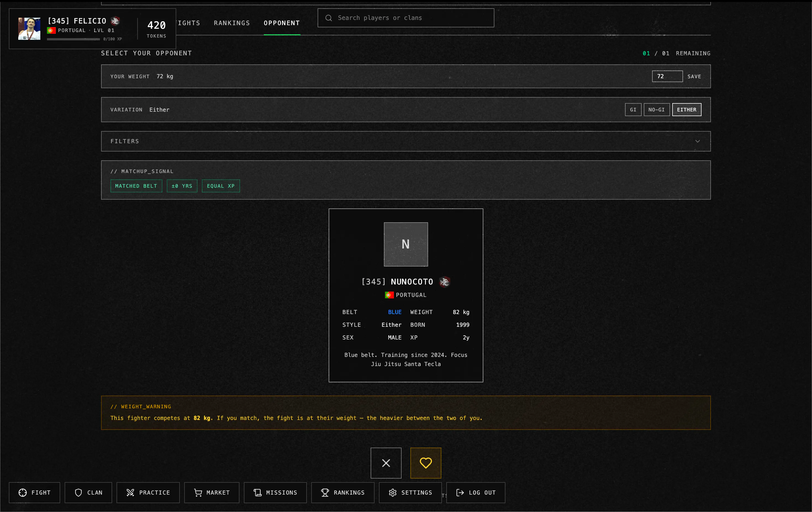The width and height of the screenshot is (812, 512).
Task: Click the 420 tokens counter
Action: click(x=157, y=29)
